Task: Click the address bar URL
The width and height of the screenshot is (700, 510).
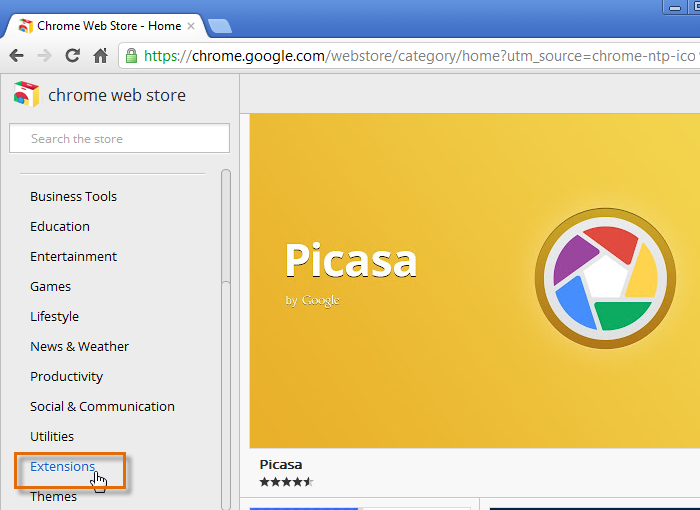Action: click(419, 56)
